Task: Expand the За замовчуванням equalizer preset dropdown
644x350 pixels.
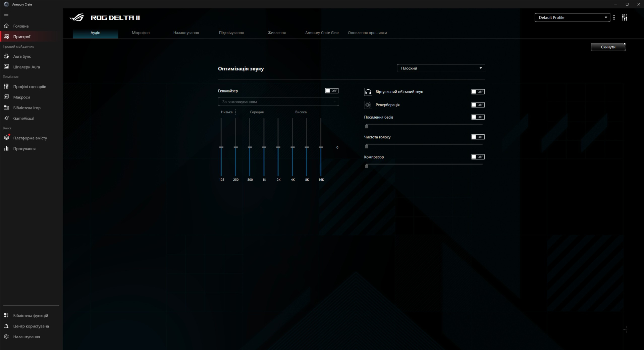Action: [x=278, y=102]
